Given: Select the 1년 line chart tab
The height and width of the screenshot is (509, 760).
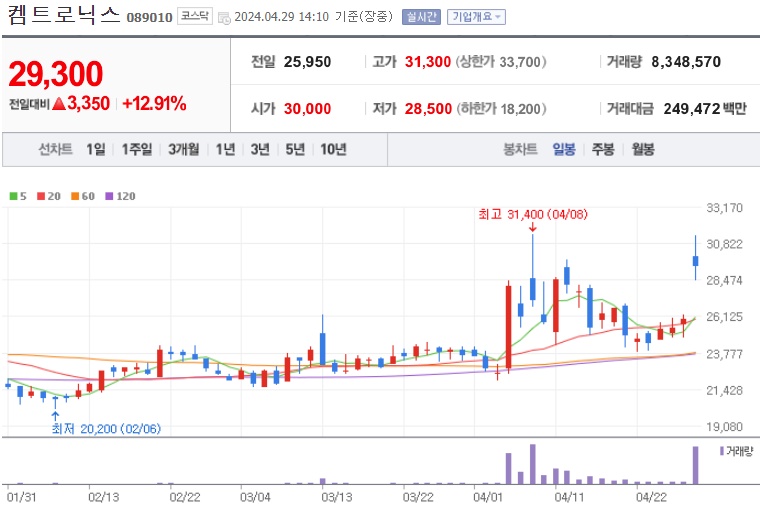Looking at the screenshot, I should pyautogui.click(x=225, y=149).
